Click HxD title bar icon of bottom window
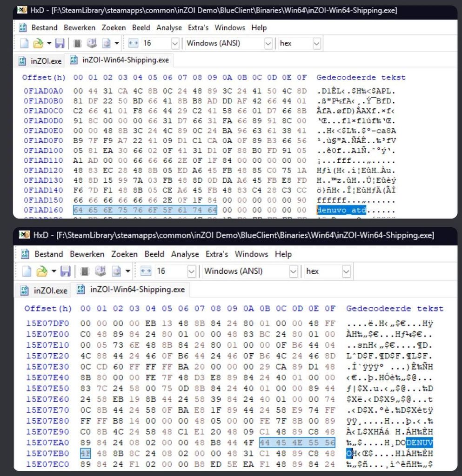The width and height of the screenshot is (462, 476). [24, 235]
